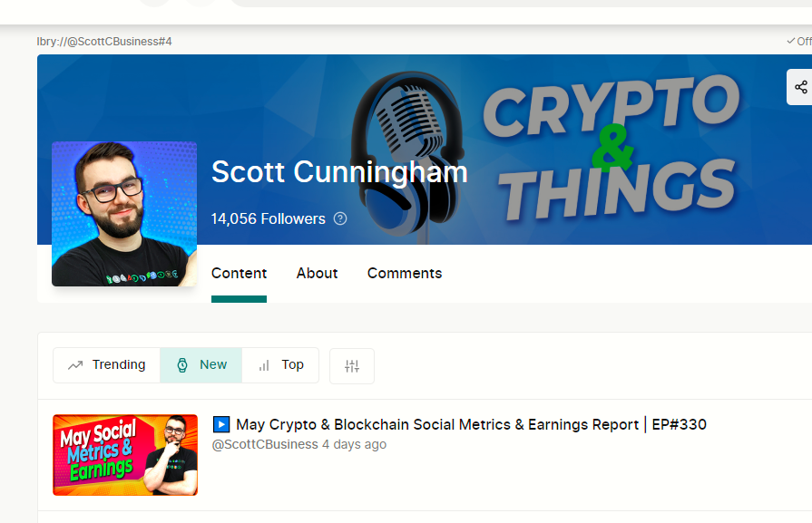Open the followers help question-mark icon
This screenshot has width=812, height=523.
point(340,218)
